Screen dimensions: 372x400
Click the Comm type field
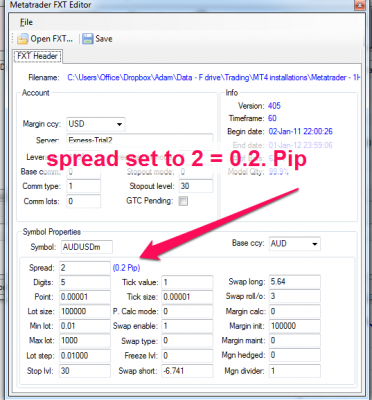tap(83, 186)
